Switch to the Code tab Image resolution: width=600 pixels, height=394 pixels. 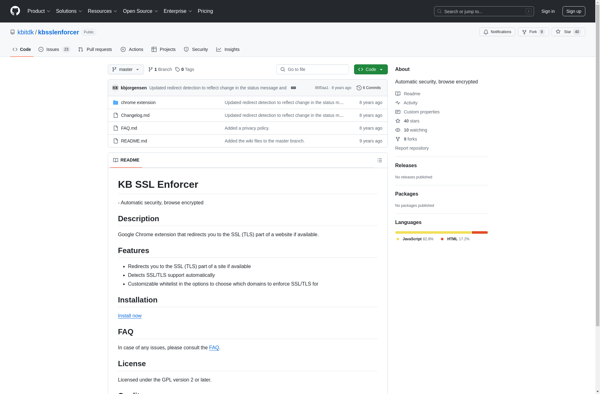(x=22, y=49)
